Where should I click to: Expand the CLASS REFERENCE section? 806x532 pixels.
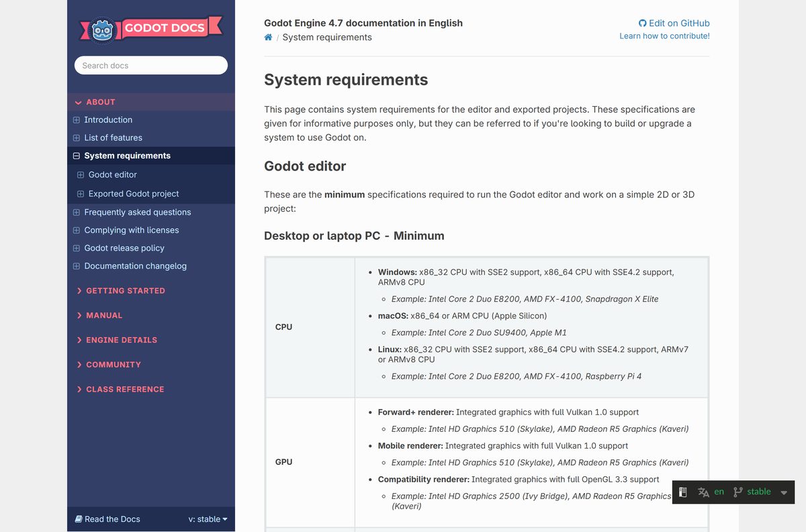click(120, 390)
